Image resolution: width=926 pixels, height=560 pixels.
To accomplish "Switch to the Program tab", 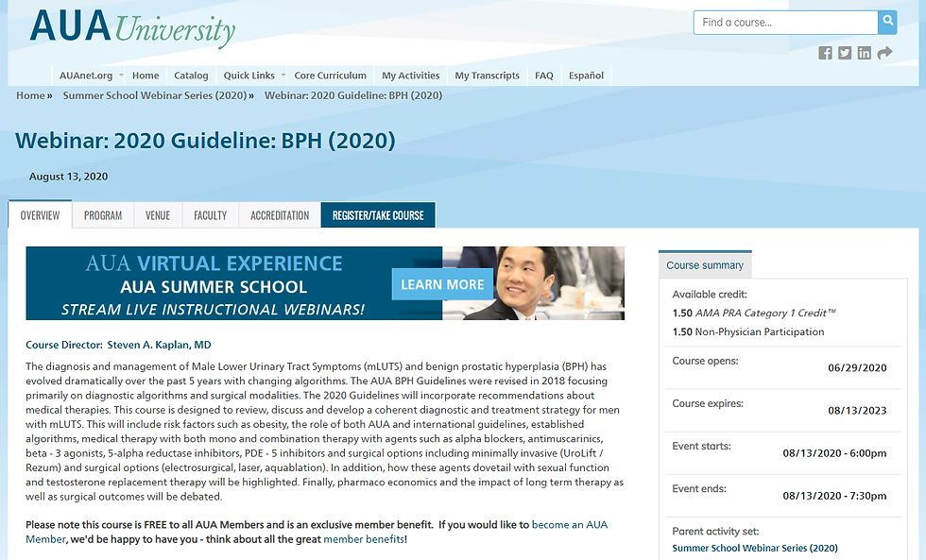I will click(x=103, y=215).
